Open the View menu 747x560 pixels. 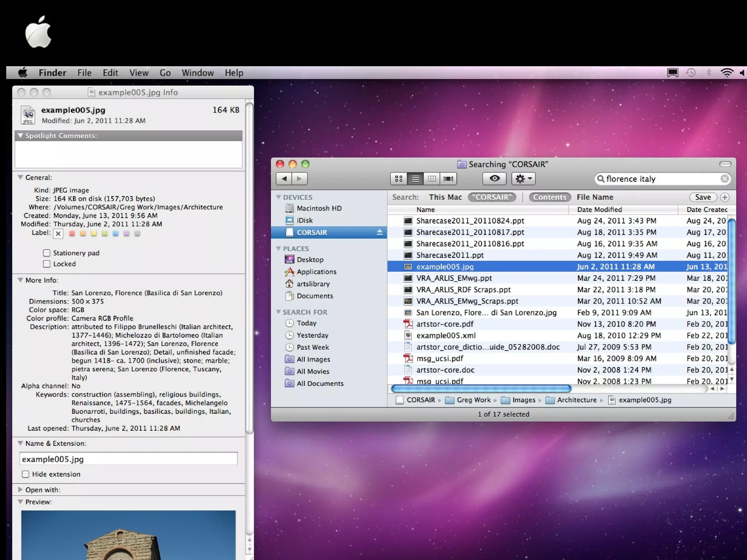[139, 73]
